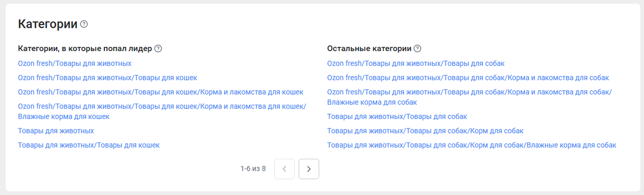Click the Ozon fresh link ending "Корма и лакомства для кошек"

coord(160,92)
